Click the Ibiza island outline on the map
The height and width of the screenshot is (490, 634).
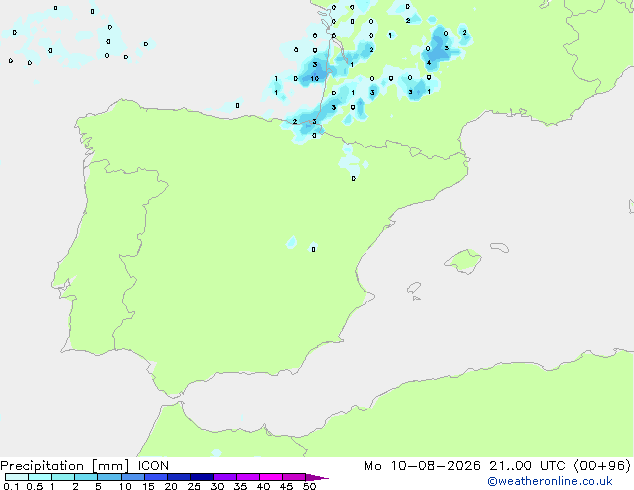point(414,288)
